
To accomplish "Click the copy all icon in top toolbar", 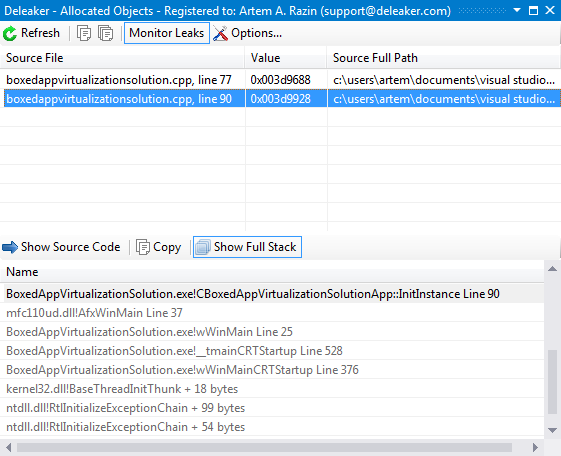I will [x=106, y=33].
